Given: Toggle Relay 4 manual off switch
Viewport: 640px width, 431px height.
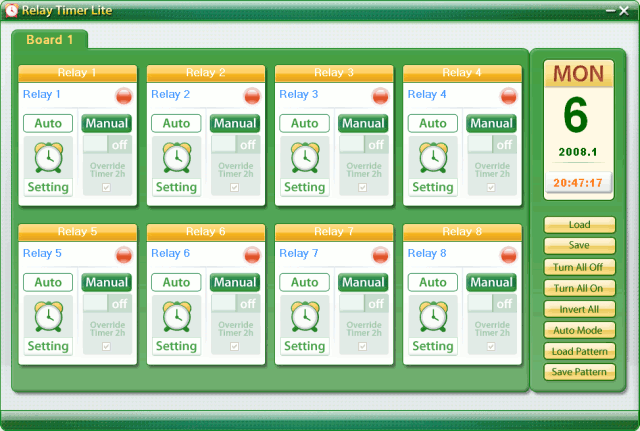Looking at the screenshot, I should 492,144.
